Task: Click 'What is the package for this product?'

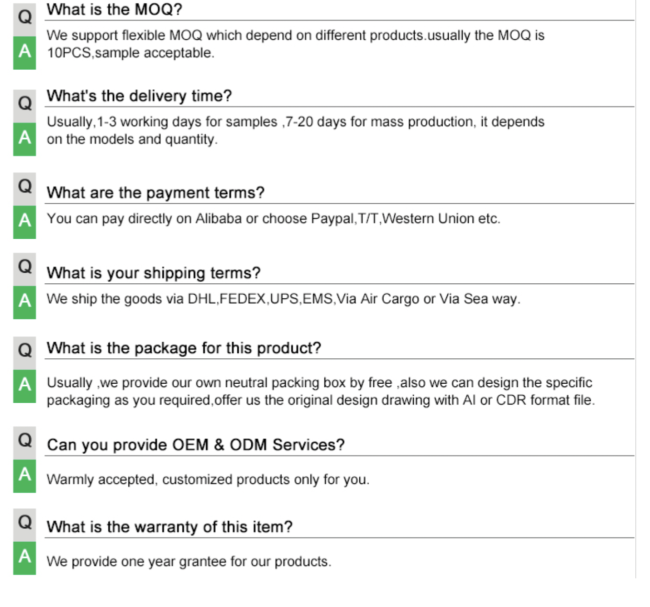Action: (184, 348)
